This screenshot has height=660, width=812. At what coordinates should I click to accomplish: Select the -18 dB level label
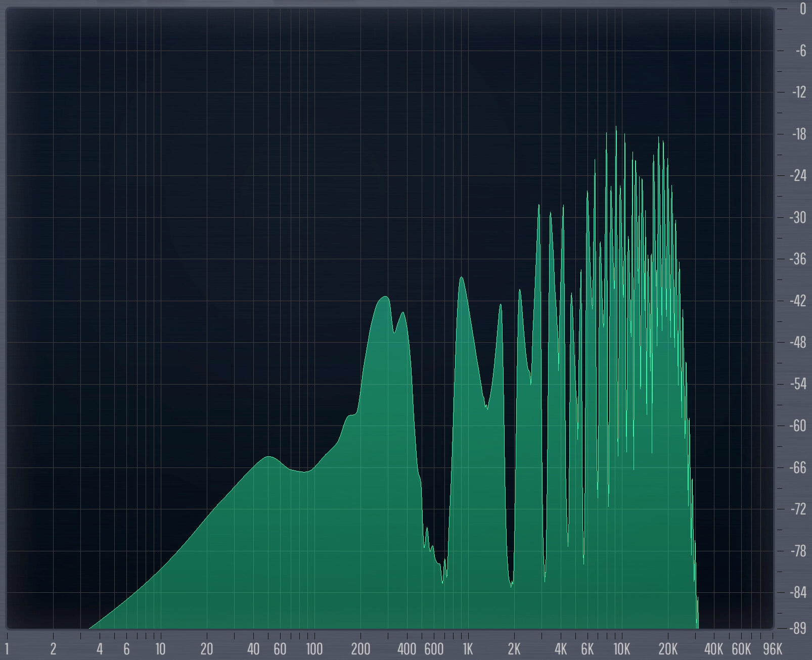pyautogui.click(x=798, y=134)
